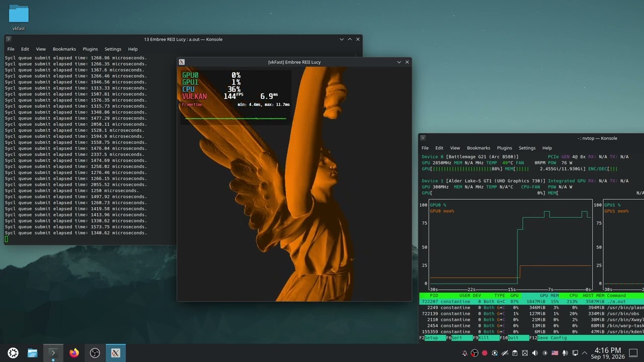Open display brightness tray icon

coord(545,353)
